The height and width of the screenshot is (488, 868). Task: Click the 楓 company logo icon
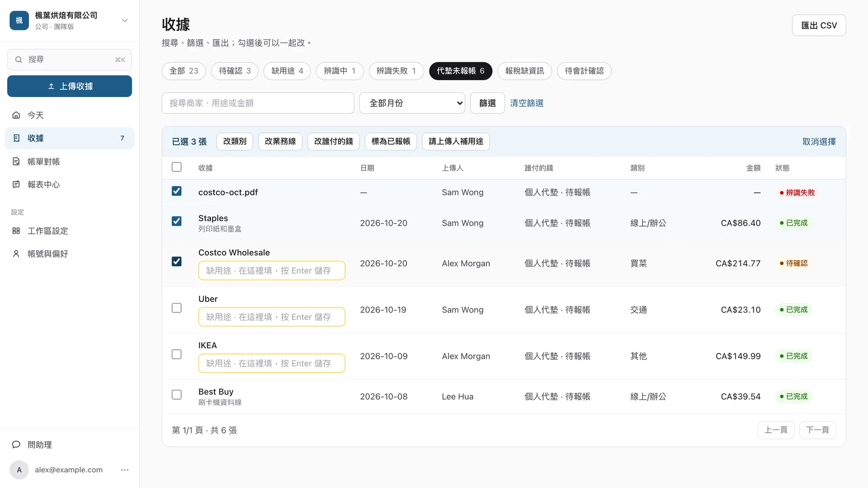(x=19, y=21)
